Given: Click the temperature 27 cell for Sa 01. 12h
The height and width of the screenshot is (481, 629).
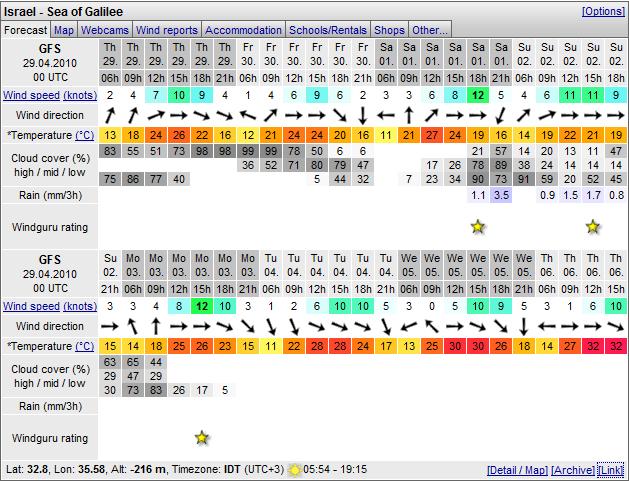Looking at the screenshot, I should [432, 135].
